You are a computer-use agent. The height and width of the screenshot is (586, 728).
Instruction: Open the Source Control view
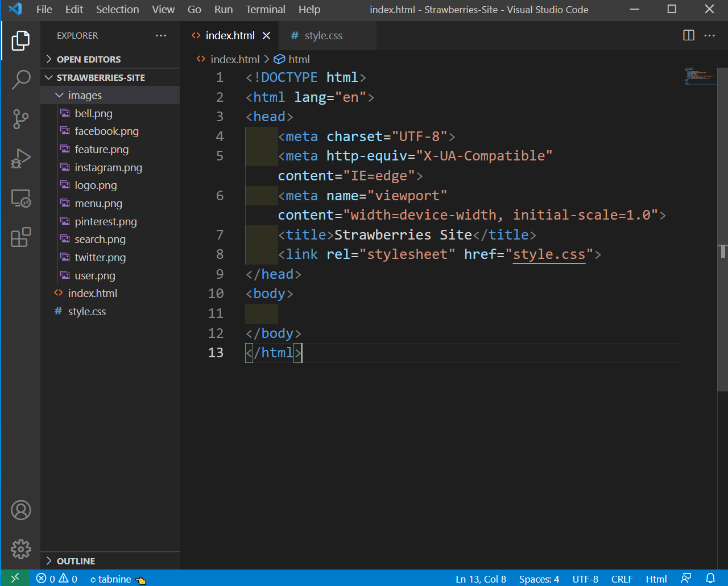(x=20, y=119)
